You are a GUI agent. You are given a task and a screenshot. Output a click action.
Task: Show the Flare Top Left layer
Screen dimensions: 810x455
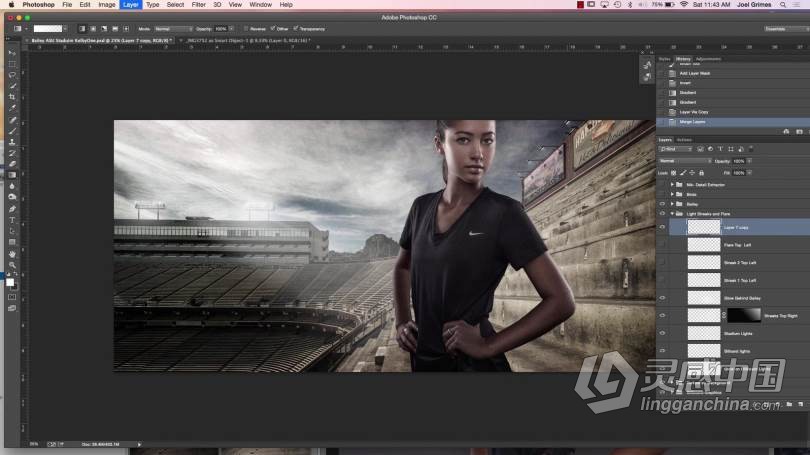click(x=662, y=245)
